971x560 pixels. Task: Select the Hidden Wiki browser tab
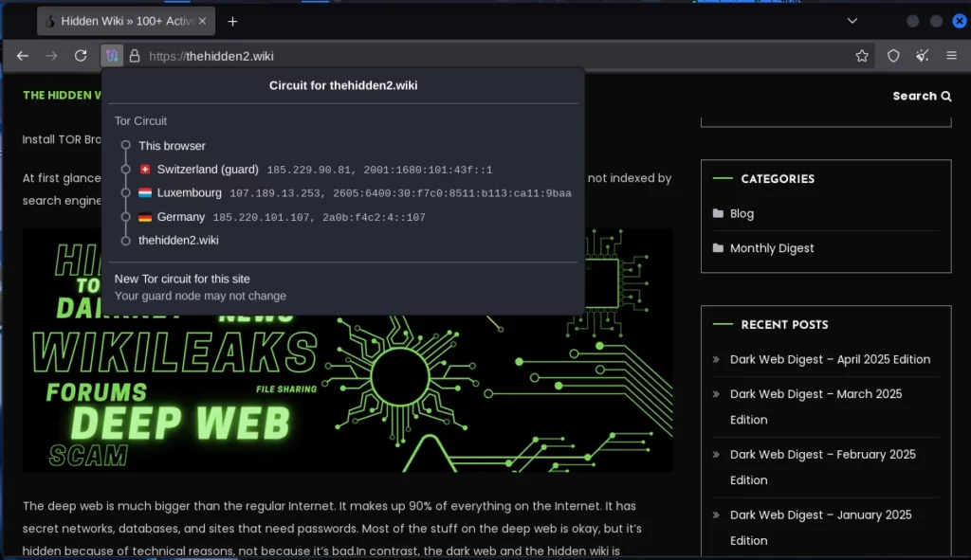tap(126, 21)
